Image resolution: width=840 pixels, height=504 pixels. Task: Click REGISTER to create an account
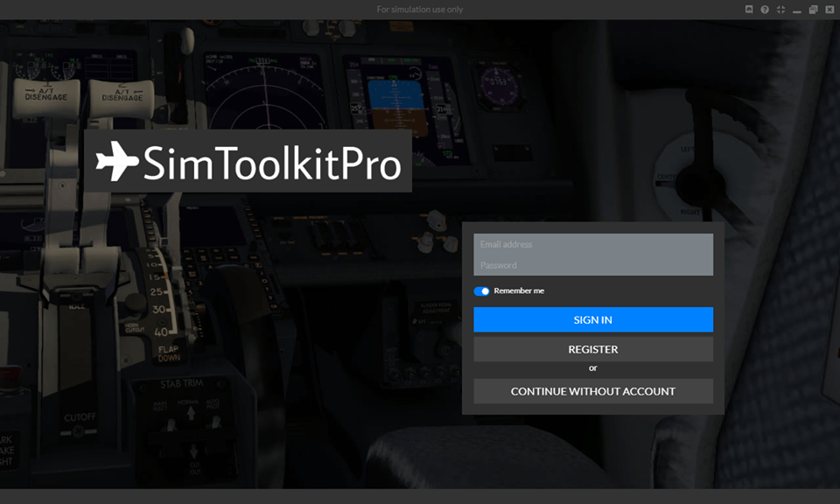(592, 348)
